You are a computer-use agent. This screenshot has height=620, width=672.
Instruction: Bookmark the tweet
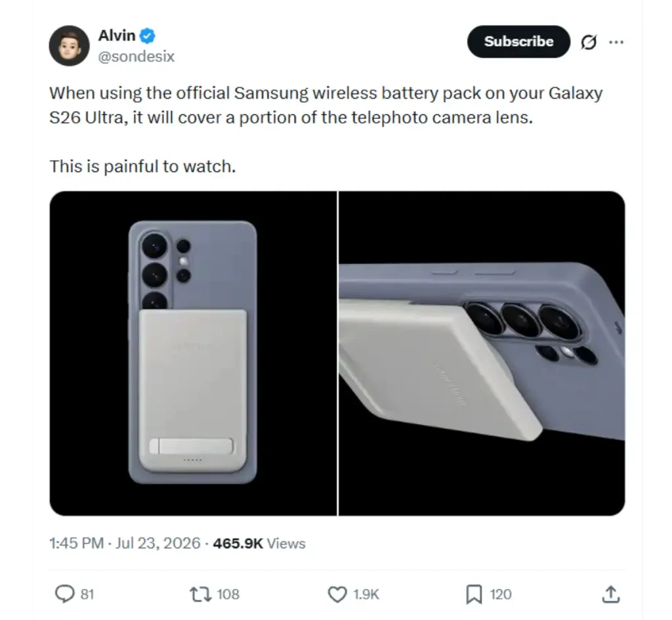474,594
